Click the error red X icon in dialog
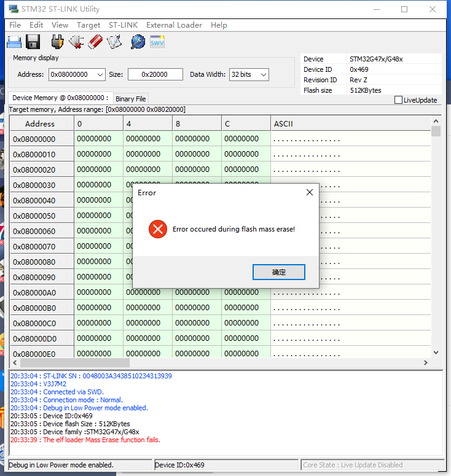 [x=158, y=229]
